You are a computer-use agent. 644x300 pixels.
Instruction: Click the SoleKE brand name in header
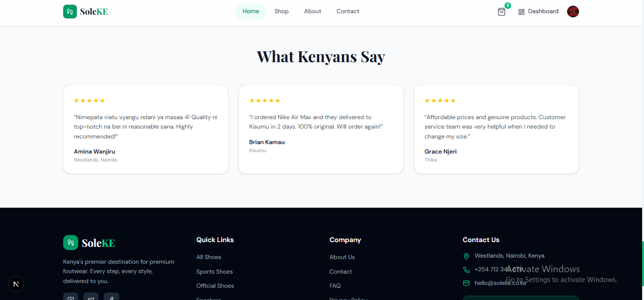(94, 12)
